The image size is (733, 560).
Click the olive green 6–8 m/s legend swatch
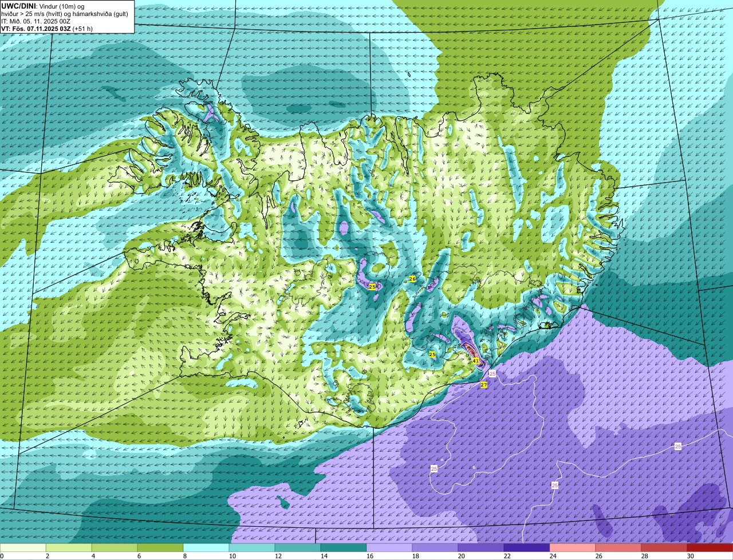[160, 548]
